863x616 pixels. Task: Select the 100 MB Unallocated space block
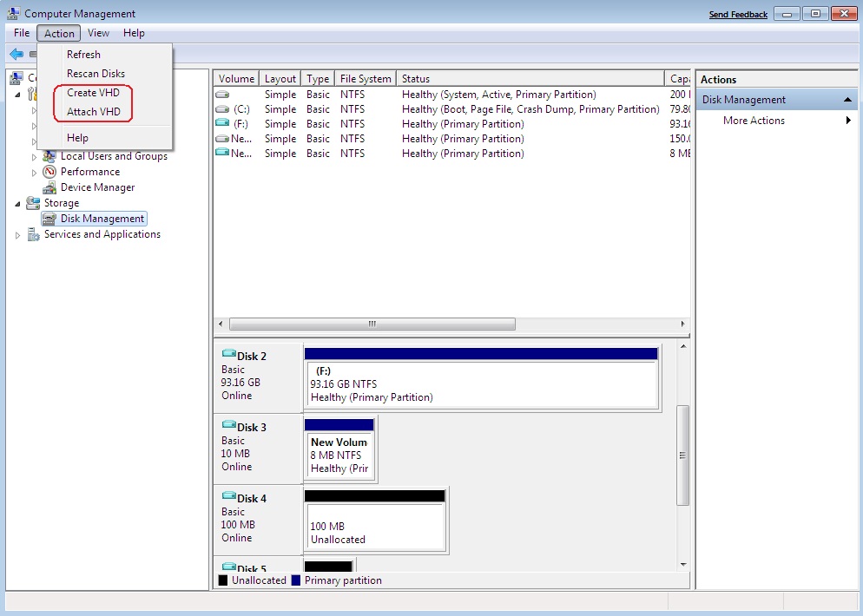374,521
